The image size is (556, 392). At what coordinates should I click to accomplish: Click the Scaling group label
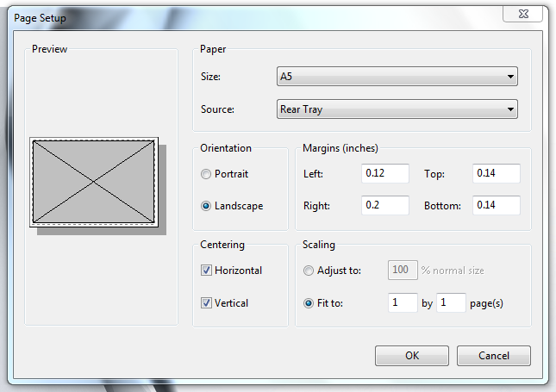(318, 245)
